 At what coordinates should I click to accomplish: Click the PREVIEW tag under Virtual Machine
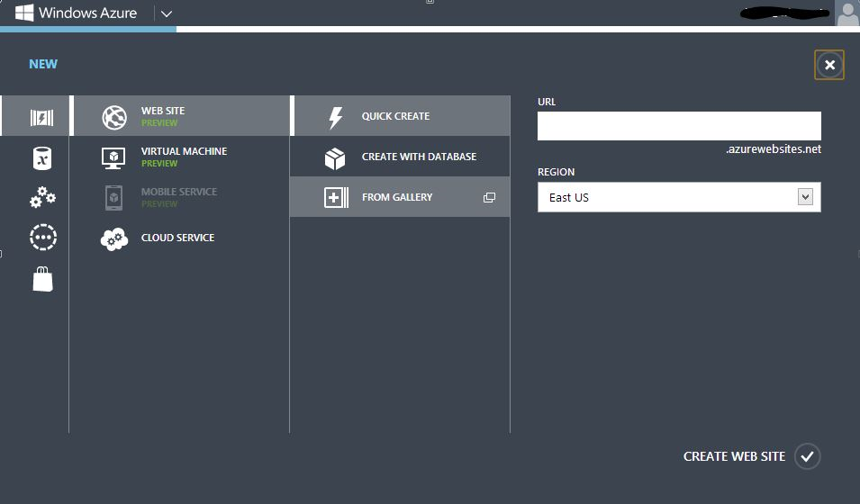coord(159,164)
